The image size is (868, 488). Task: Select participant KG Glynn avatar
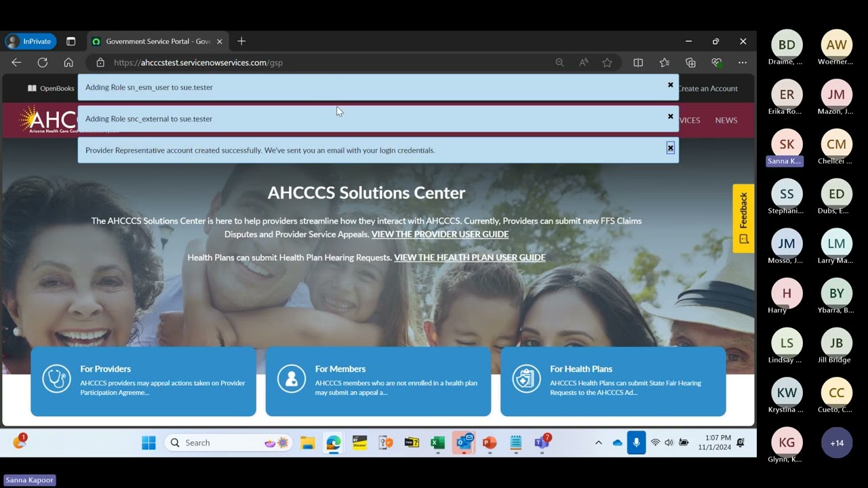[x=787, y=443]
